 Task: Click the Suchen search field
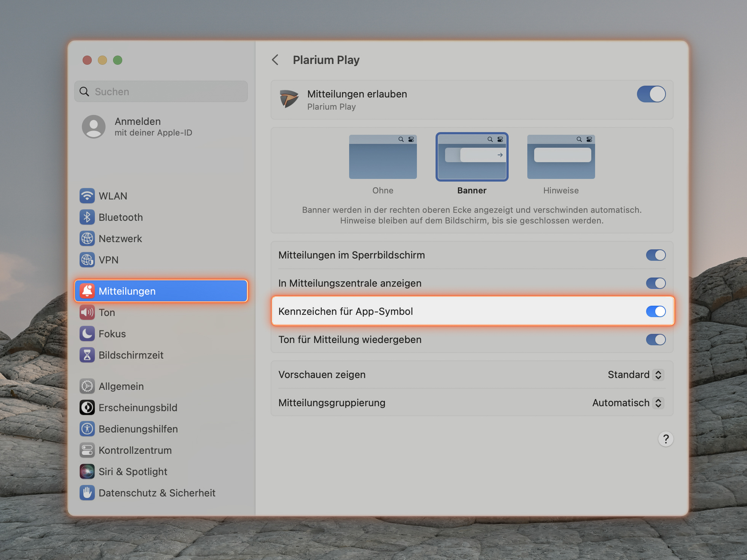pyautogui.click(x=161, y=92)
